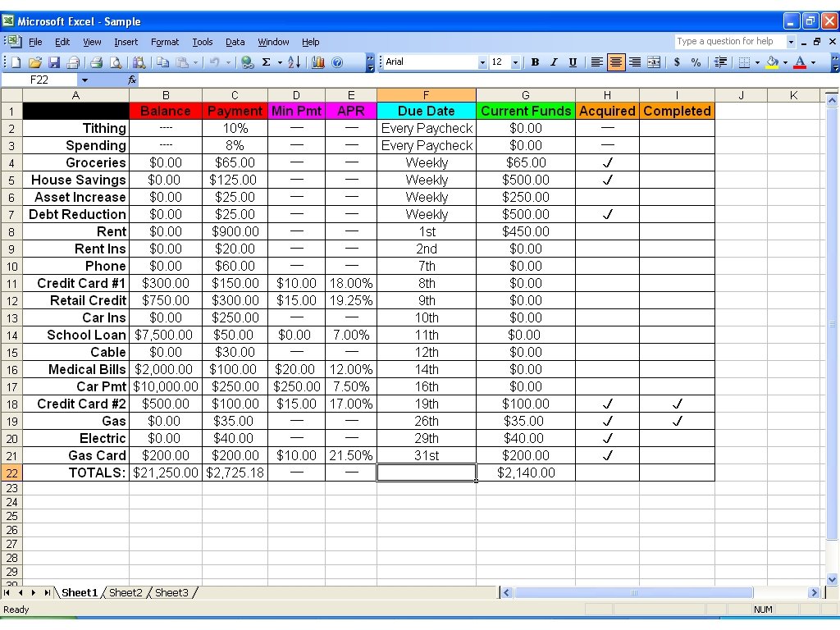840x630 pixels.
Task: Print the sheet using the printer icon
Action: coord(97,62)
